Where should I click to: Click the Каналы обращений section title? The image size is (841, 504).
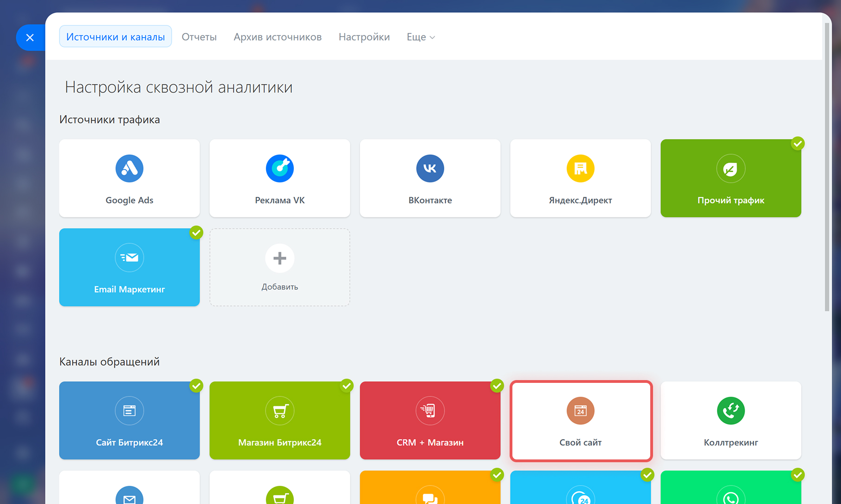click(110, 362)
